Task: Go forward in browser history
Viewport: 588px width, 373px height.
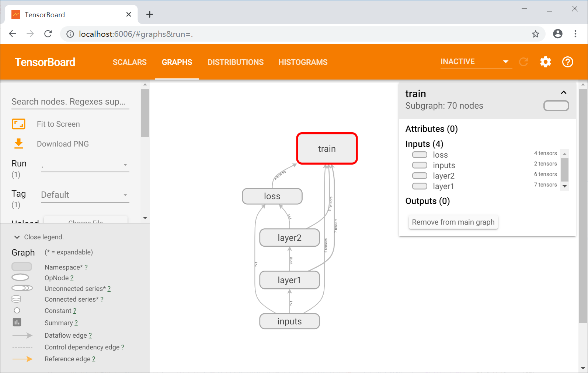Action: 30,34
